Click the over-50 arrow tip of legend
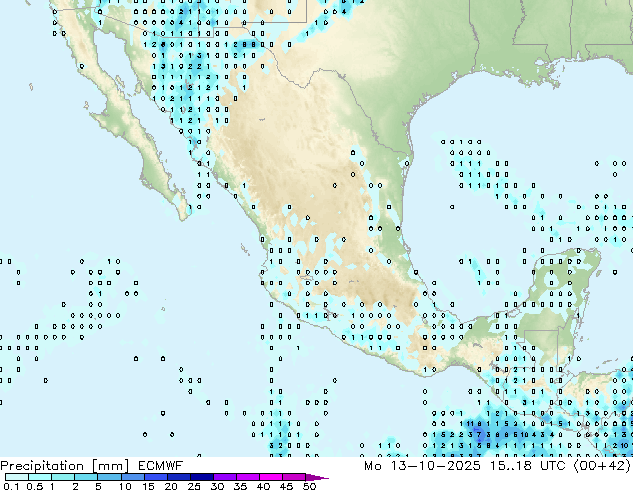The image size is (634, 490). [317, 477]
